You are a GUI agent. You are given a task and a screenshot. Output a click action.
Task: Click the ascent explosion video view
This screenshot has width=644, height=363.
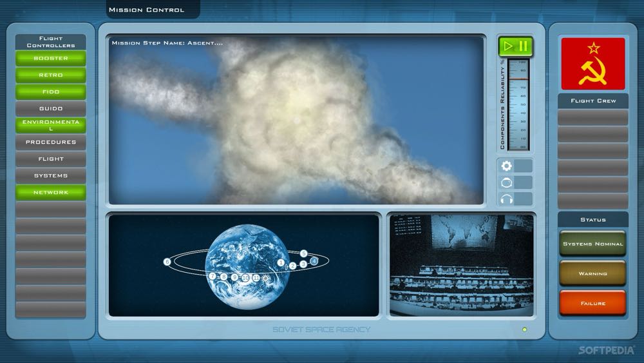coord(296,120)
